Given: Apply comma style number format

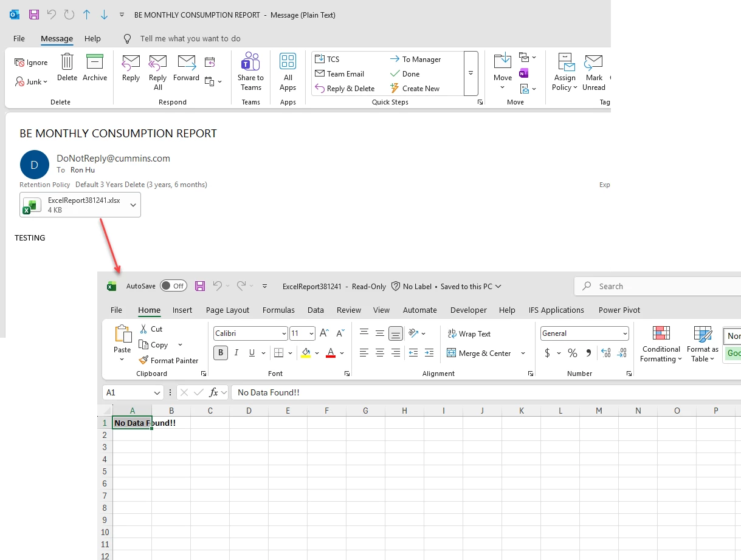Looking at the screenshot, I should pos(588,353).
